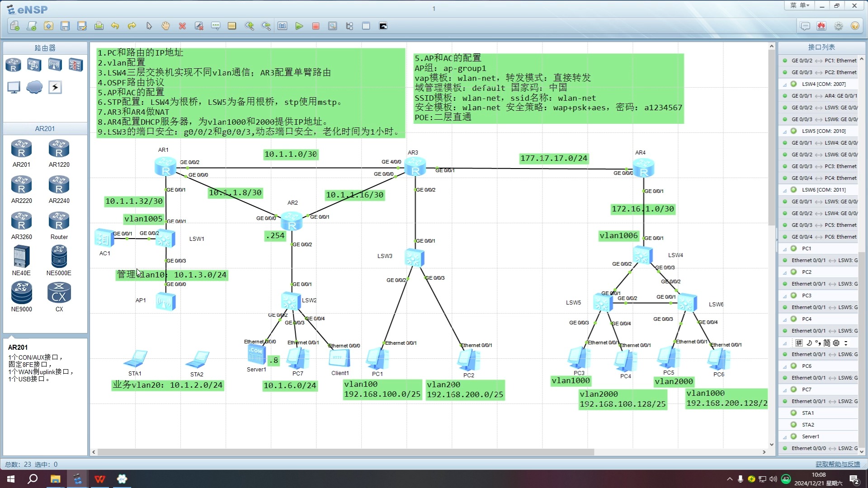This screenshot has width=868, height=488.
Task: Select the pointer recovery tool
Action: pyautogui.click(x=149, y=26)
